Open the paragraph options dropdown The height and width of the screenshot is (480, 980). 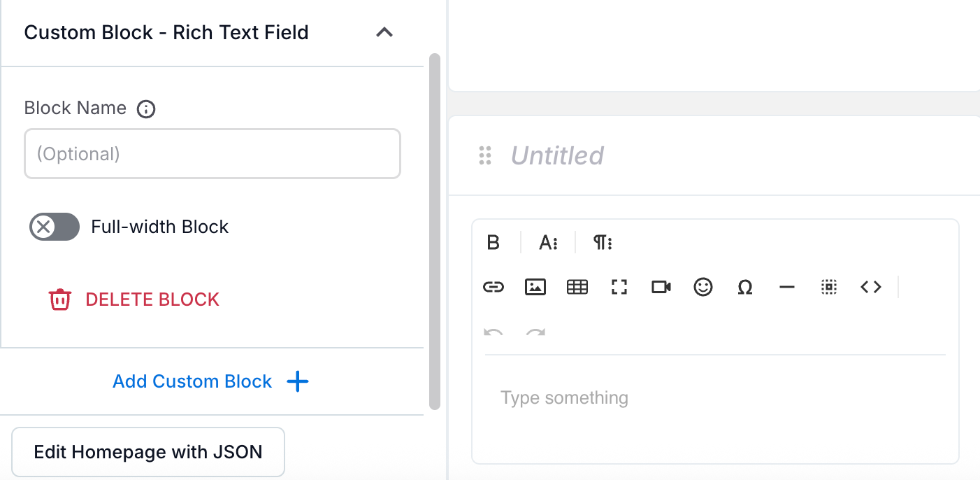coord(603,243)
